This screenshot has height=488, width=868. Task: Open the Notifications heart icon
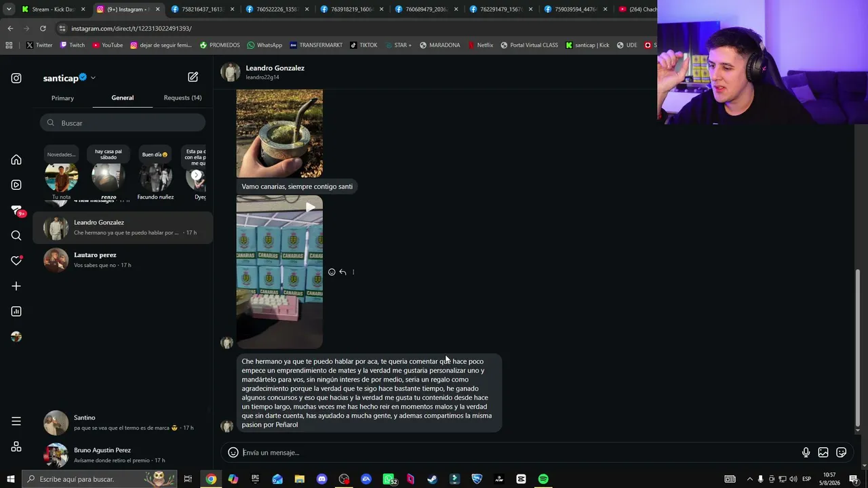(x=16, y=261)
